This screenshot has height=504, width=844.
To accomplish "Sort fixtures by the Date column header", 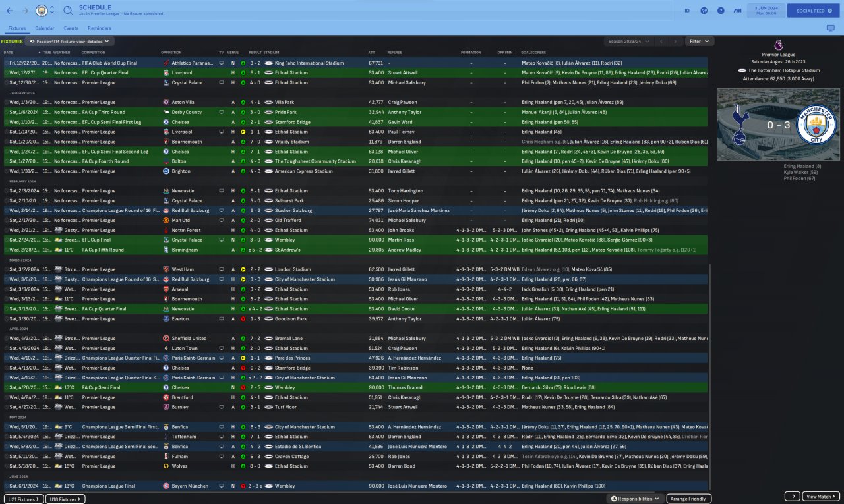I will click(x=8, y=52).
